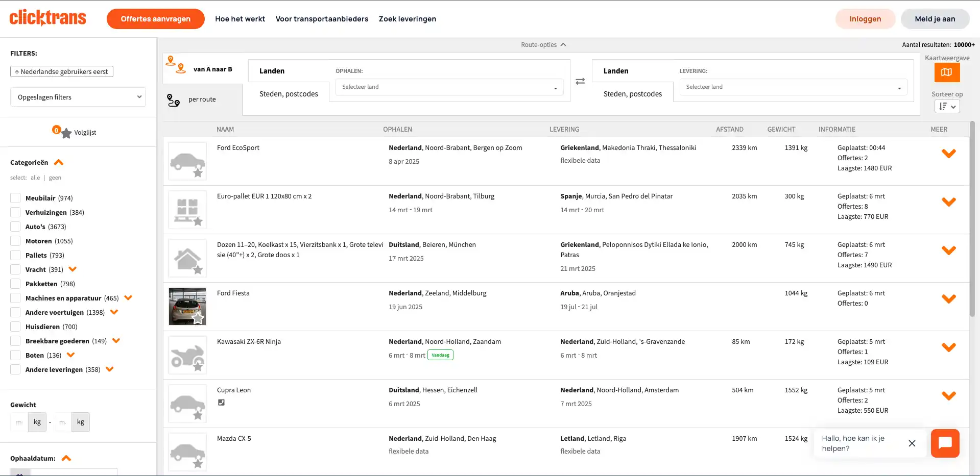980x476 pixels.
Task: Click the Offertes aanvragen button
Action: (x=155, y=19)
